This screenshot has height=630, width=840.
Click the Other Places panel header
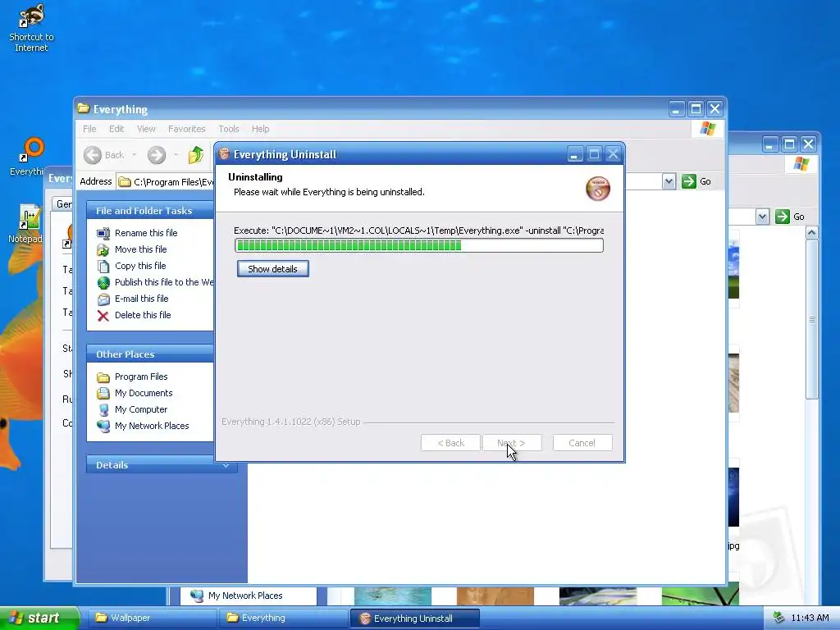[150, 354]
